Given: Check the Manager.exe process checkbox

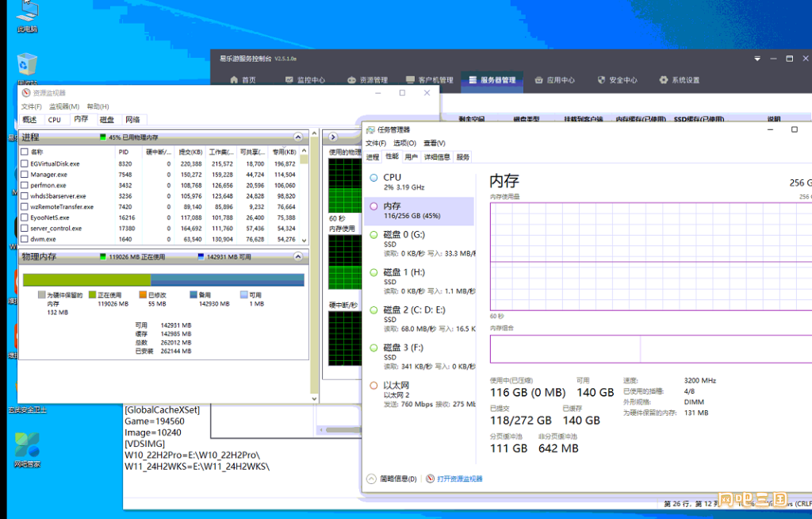Looking at the screenshot, I should click(25, 175).
